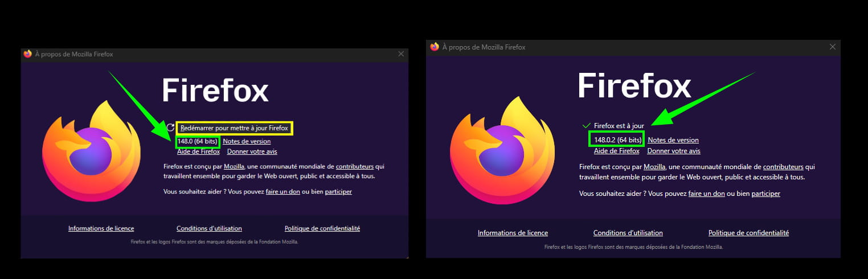
Task: Click the version text 148.0.2 (64 bits)
Action: (x=617, y=140)
